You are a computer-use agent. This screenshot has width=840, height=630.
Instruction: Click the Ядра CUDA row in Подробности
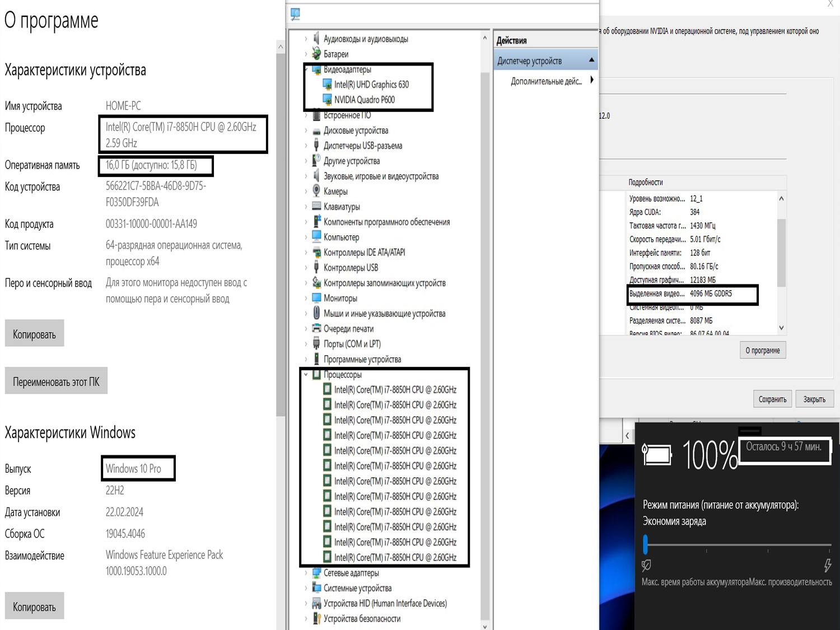point(701,212)
